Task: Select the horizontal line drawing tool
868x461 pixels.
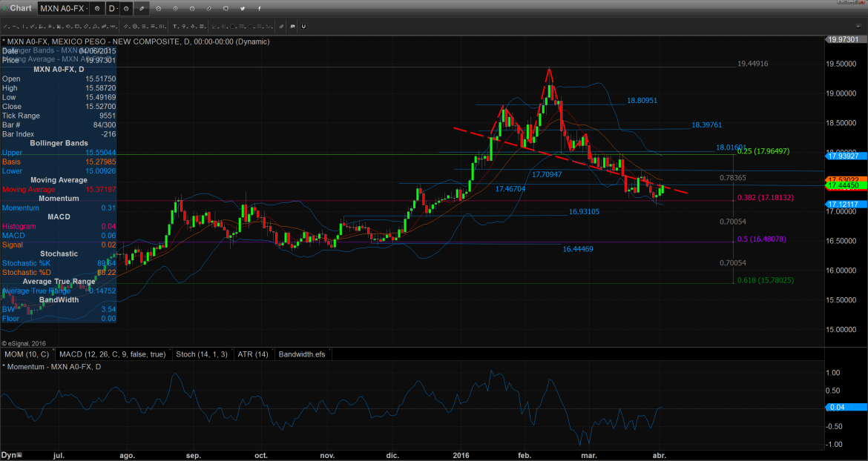Action: pos(15,26)
